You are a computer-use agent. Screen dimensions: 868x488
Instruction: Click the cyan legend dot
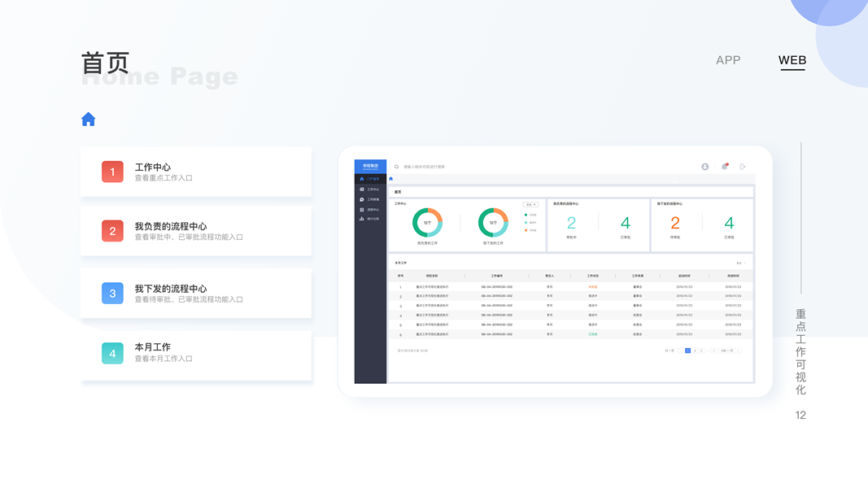coord(526,222)
